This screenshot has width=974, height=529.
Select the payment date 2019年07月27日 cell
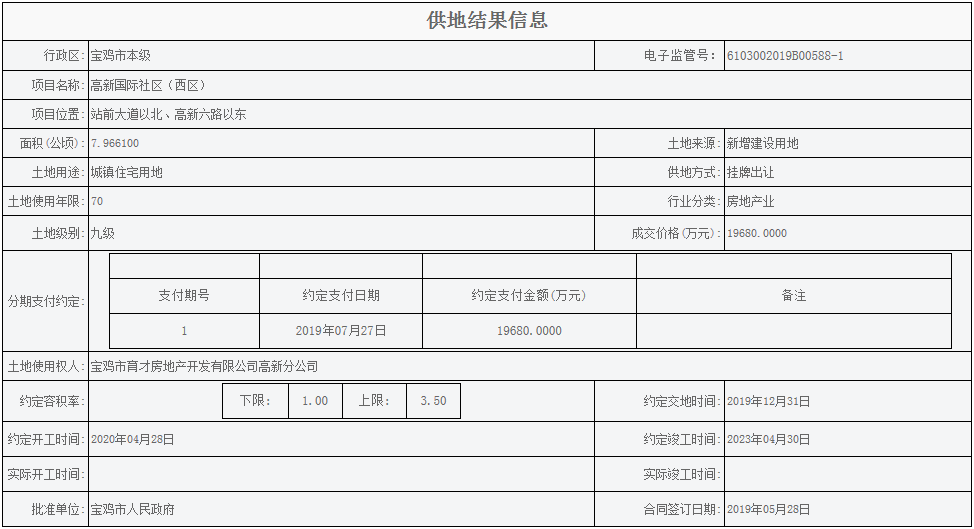[341, 331]
